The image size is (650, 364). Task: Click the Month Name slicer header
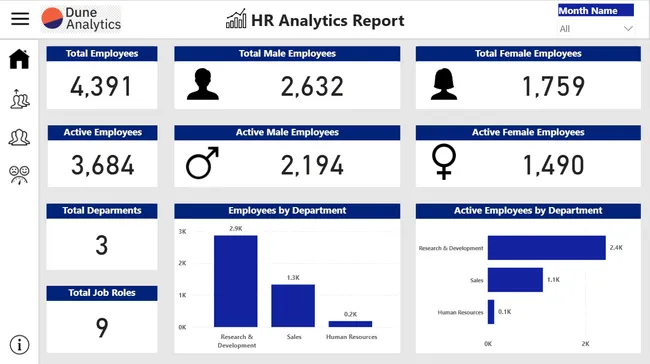tap(596, 10)
